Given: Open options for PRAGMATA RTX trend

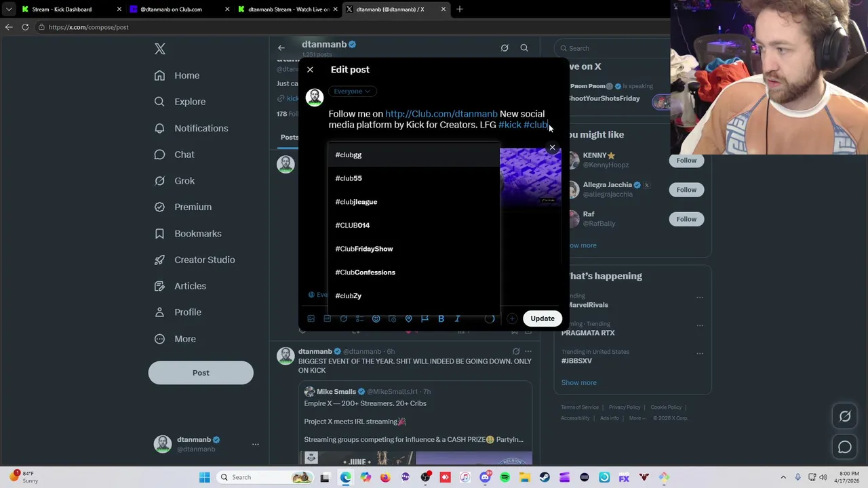Looking at the screenshot, I should [700, 325].
